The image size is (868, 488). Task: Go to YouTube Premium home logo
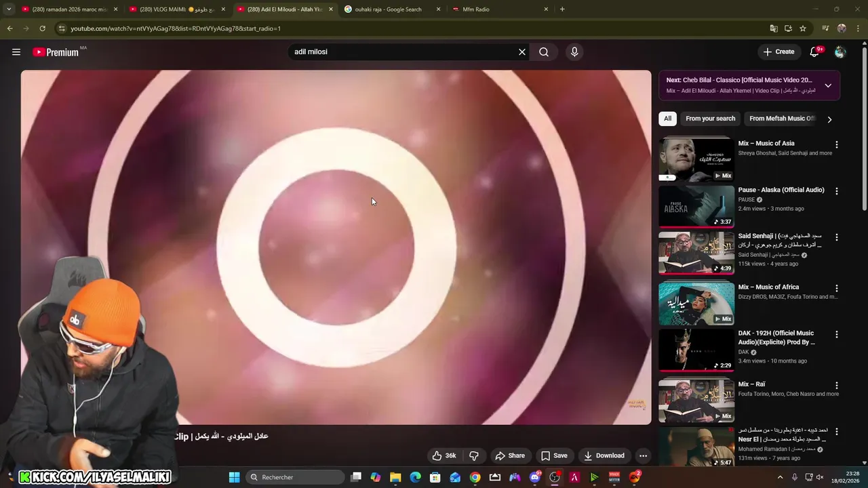(x=56, y=52)
